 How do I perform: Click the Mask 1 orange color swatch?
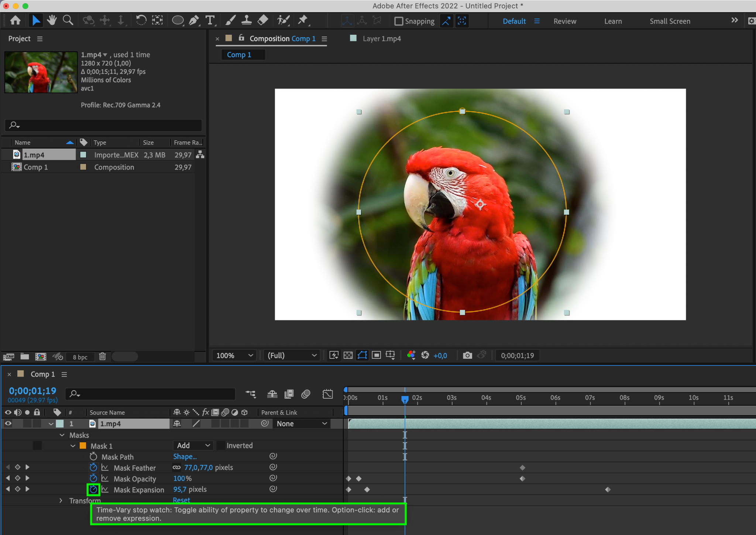pos(83,446)
